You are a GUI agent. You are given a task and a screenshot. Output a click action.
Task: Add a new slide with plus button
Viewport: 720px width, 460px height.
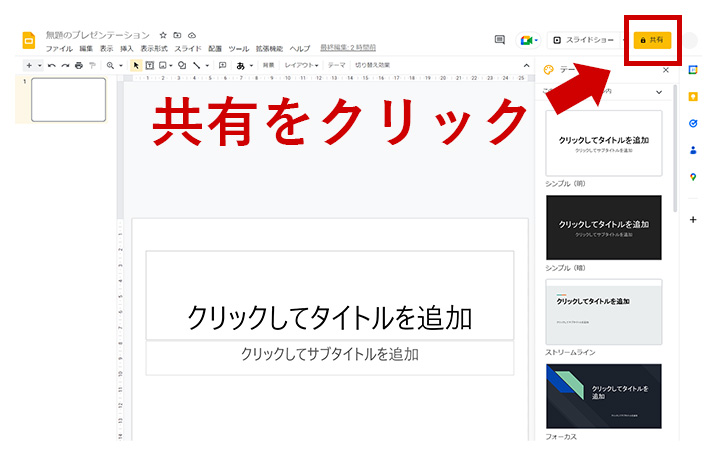coord(29,66)
